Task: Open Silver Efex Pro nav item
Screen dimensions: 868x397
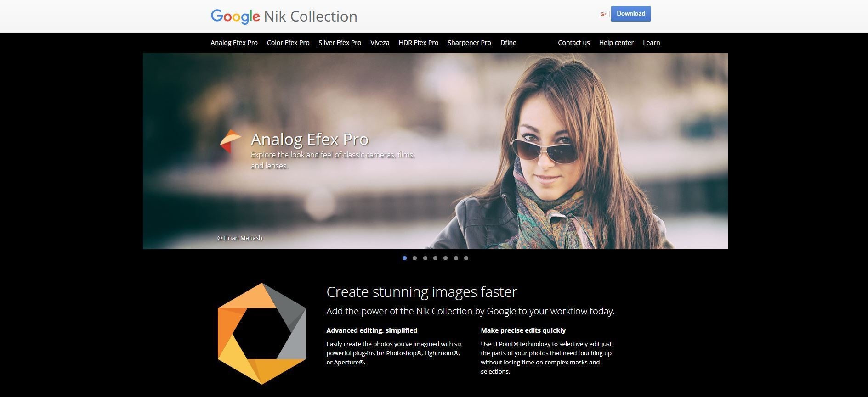Action: tap(340, 43)
